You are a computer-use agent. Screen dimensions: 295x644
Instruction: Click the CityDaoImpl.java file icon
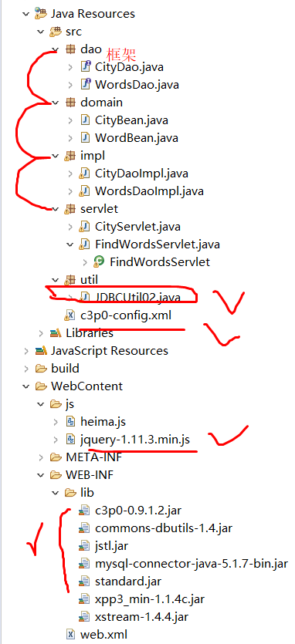(x=85, y=174)
